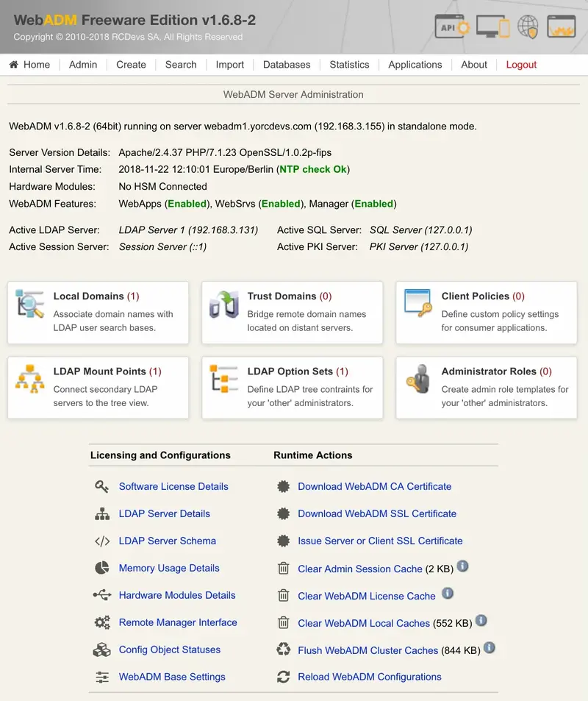The image size is (588, 701).
Task: Open the Admin menu
Action: [82, 65]
